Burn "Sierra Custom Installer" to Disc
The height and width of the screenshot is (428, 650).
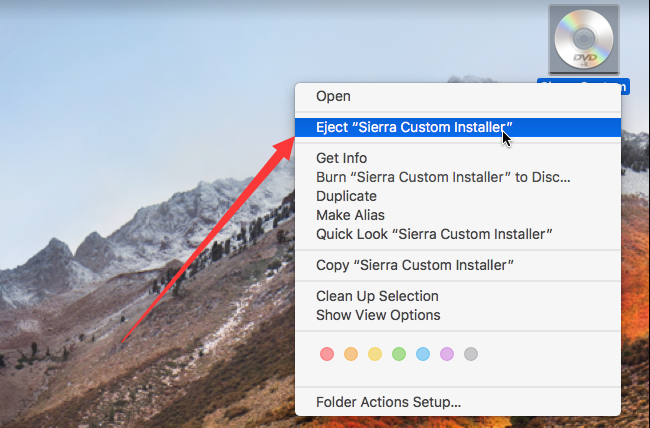(x=458, y=177)
